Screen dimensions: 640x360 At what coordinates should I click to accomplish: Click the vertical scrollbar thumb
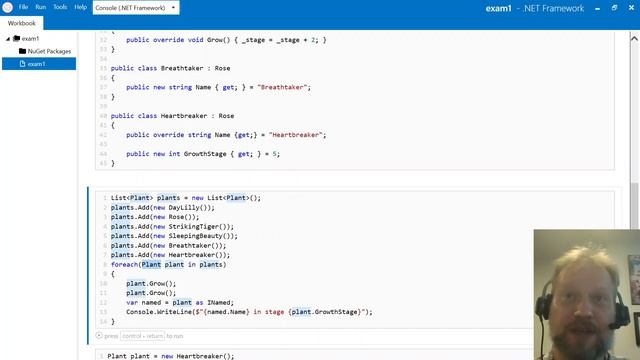(x=634, y=205)
